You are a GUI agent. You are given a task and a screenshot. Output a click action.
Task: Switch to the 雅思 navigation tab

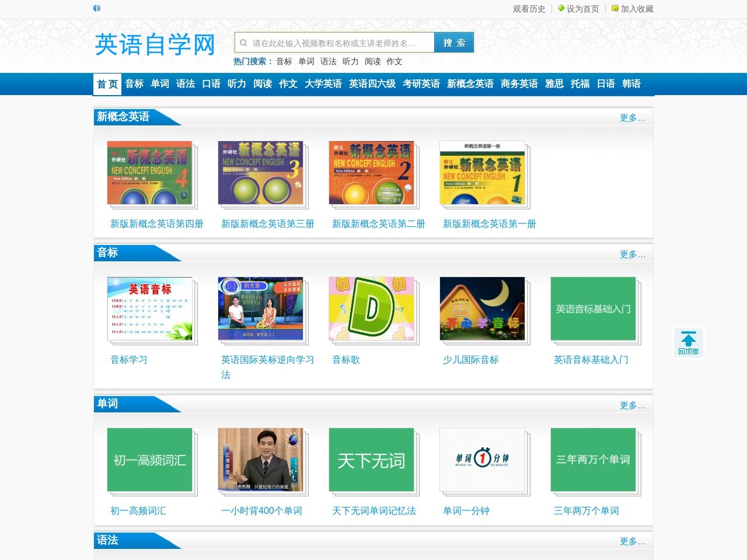coord(554,84)
